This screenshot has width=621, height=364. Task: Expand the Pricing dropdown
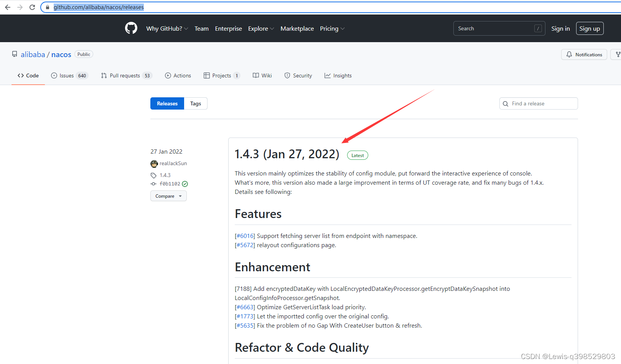332,29
